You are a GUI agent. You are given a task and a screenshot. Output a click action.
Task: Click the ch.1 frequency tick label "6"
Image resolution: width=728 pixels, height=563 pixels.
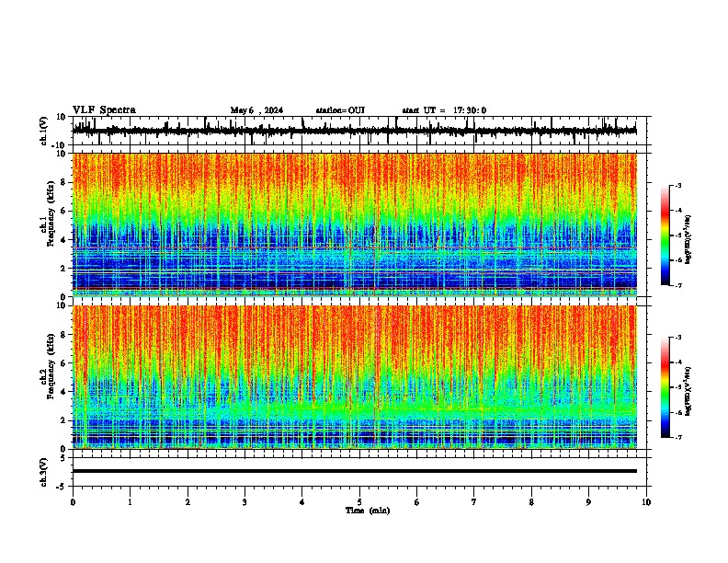pos(65,211)
